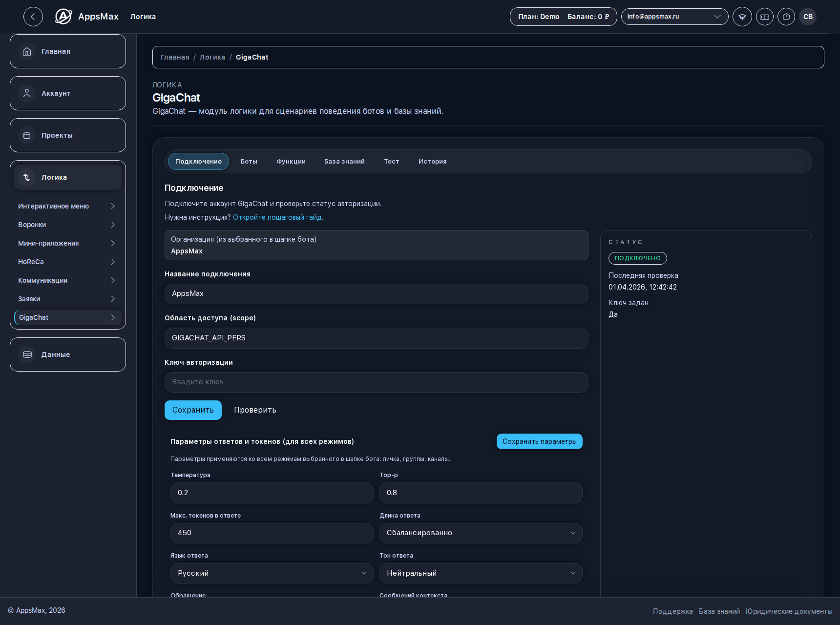This screenshot has height=625, width=840.
Task: Click the © AppsMax, 2026 footer text
Action: point(37,610)
